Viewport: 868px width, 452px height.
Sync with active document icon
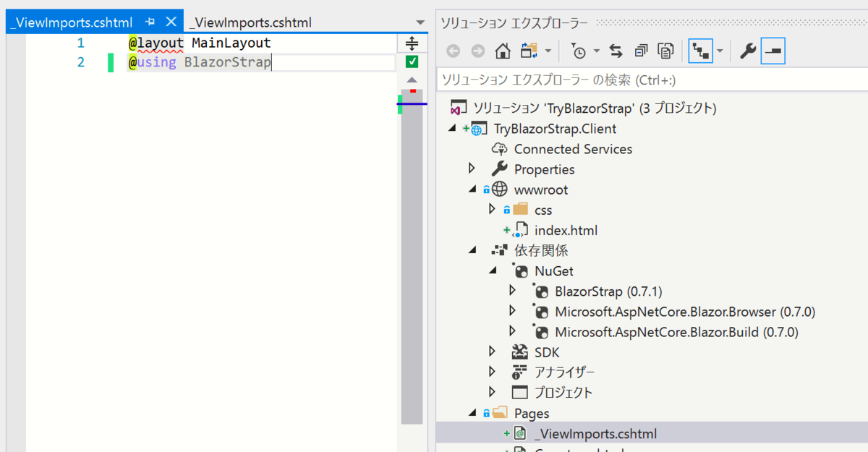click(x=616, y=51)
